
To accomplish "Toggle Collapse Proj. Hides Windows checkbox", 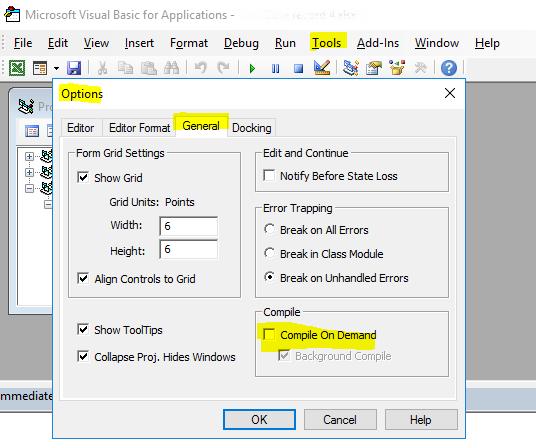I will pos(83,356).
